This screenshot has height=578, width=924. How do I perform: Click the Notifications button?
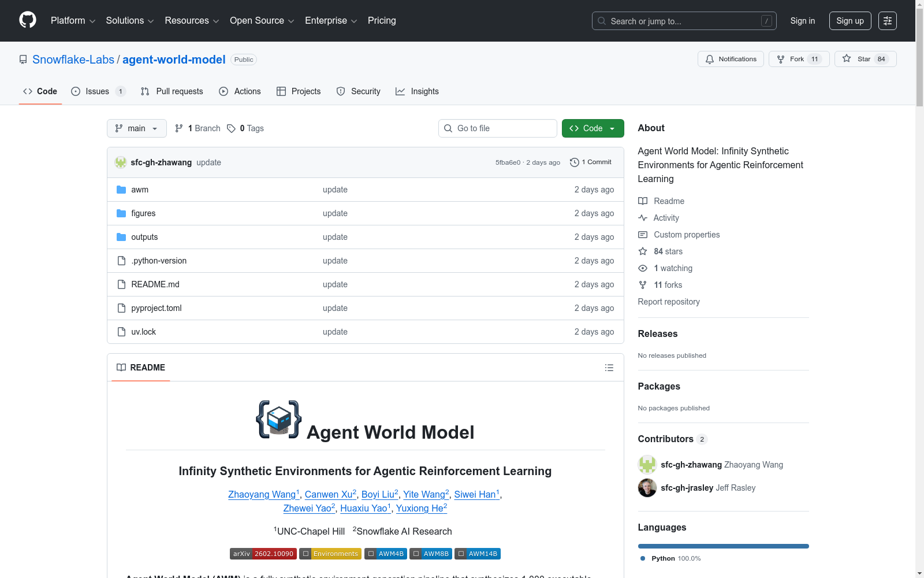(731, 59)
